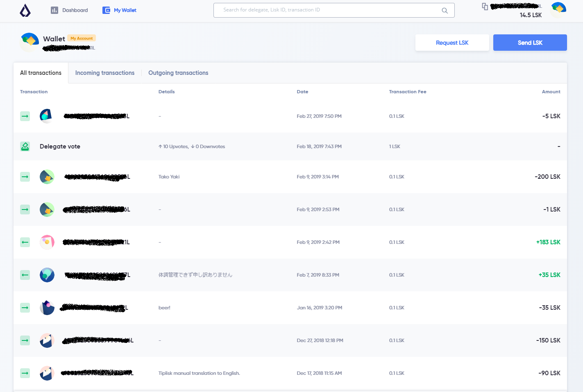Select the All transactions tab
The width and height of the screenshot is (583, 392).
click(41, 73)
